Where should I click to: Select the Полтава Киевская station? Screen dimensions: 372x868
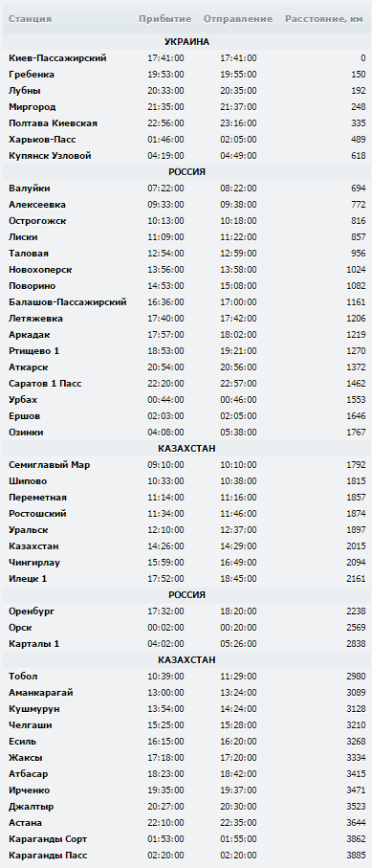[x=54, y=123]
